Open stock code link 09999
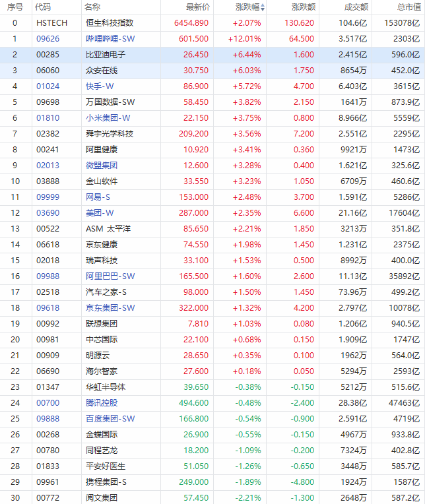Image resolution: width=425 pixels, height=504 pixels. pos(48,197)
